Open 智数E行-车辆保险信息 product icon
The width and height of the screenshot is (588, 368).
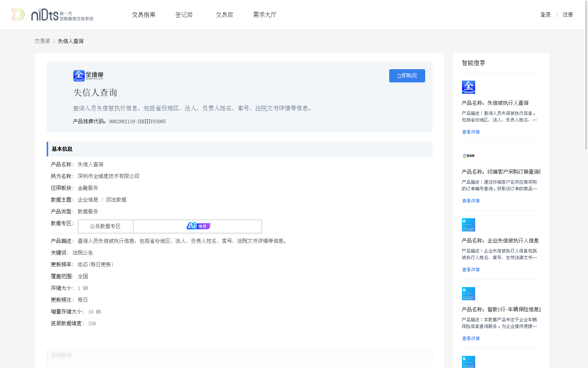tap(469, 294)
